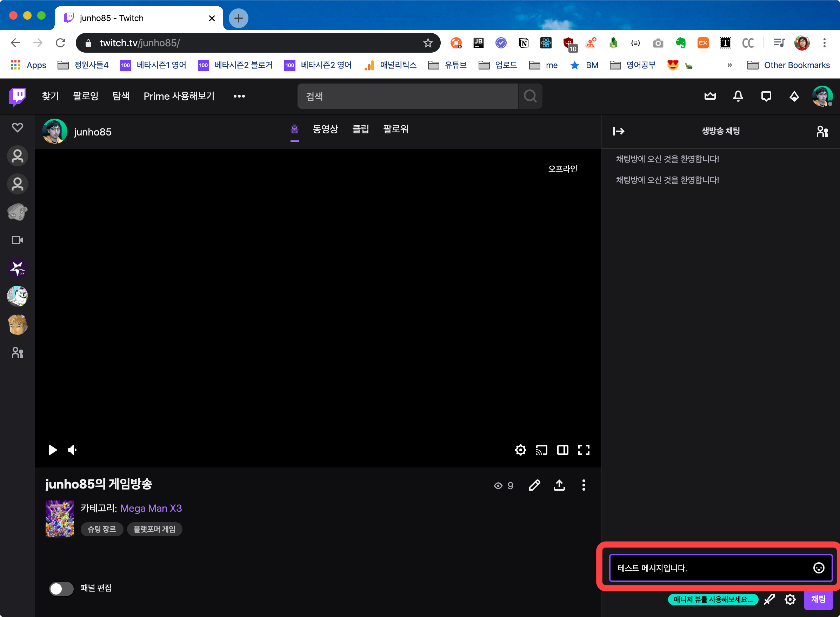840x617 pixels.
Task: Open the notifications bell
Action: click(x=738, y=96)
